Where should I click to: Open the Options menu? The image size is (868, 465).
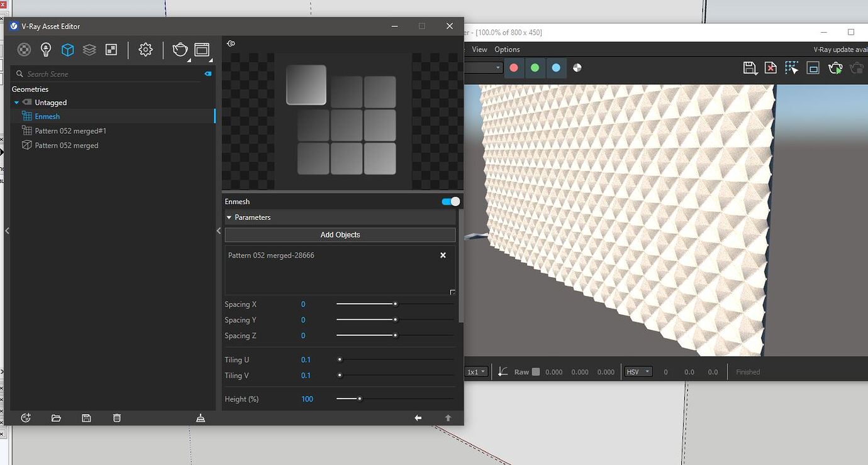click(507, 49)
